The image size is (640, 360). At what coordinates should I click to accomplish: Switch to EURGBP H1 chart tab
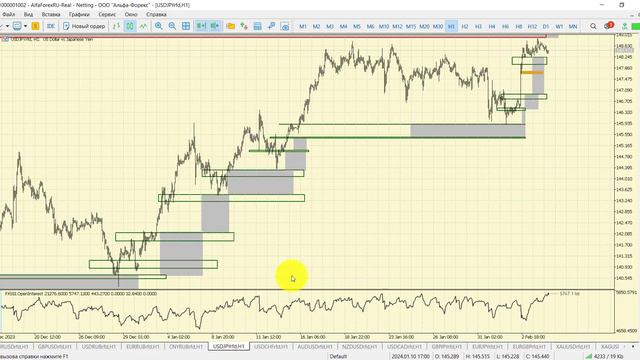[529, 347]
